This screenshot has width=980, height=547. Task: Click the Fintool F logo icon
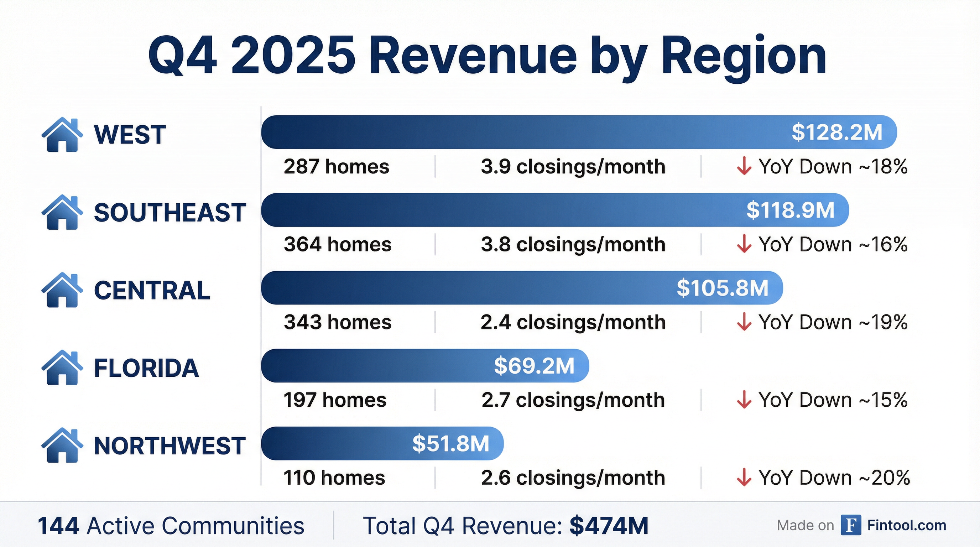[x=851, y=525]
